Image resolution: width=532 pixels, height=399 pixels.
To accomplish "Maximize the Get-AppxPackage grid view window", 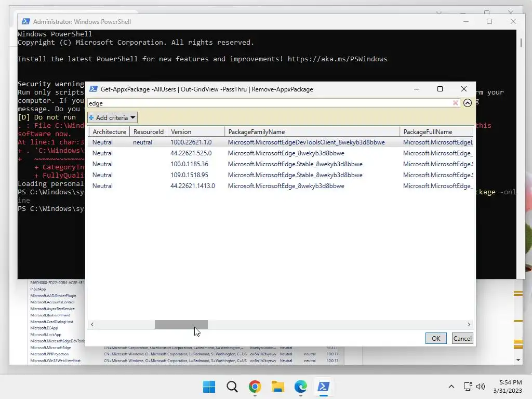I will click(440, 89).
